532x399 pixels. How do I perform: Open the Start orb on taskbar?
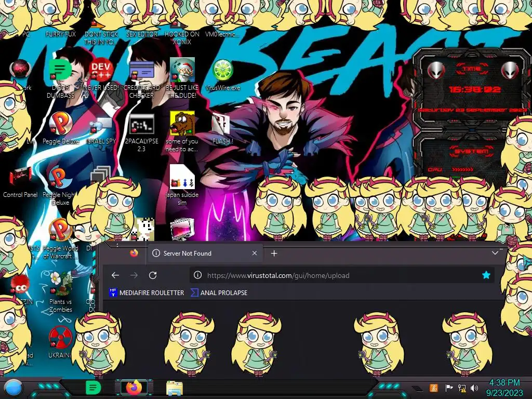13,389
